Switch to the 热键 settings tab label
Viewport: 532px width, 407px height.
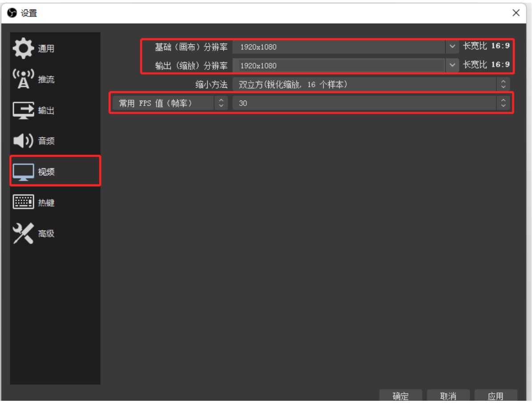[46, 203]
